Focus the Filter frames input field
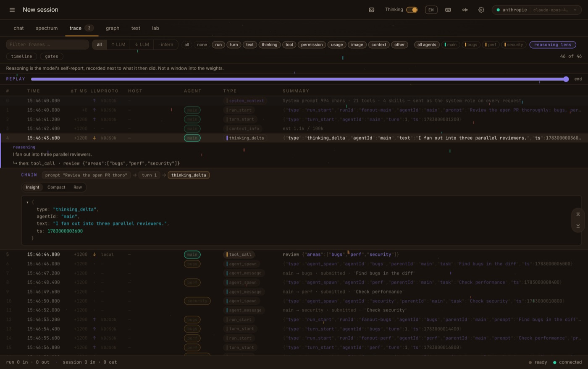This screenshot has width=588, height=369. (x=47, y=44)
